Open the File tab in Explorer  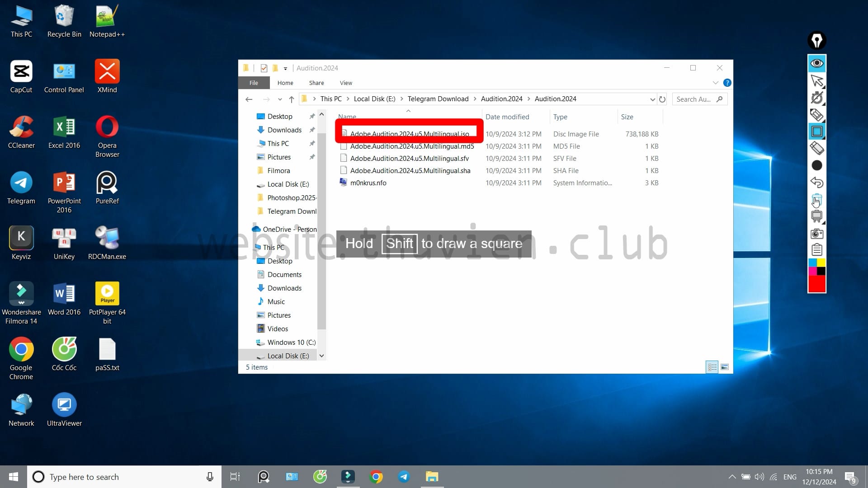click(x=254, y=83)
